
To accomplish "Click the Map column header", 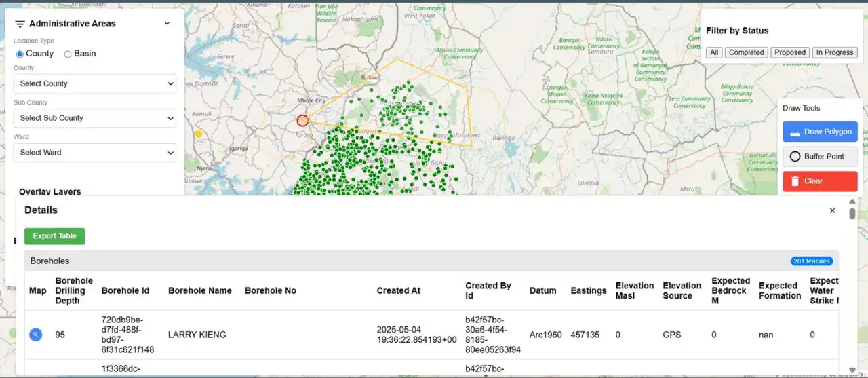I will 38,290.
